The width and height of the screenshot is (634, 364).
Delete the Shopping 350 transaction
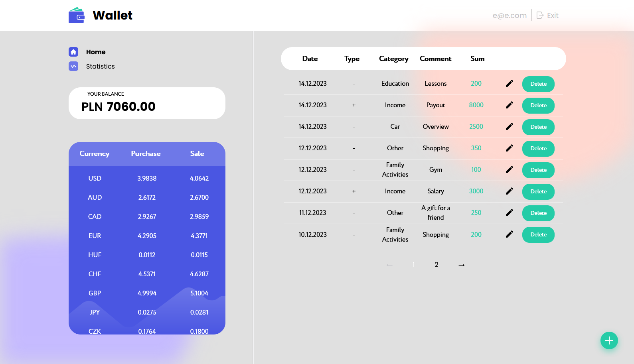tap(538, 149)
